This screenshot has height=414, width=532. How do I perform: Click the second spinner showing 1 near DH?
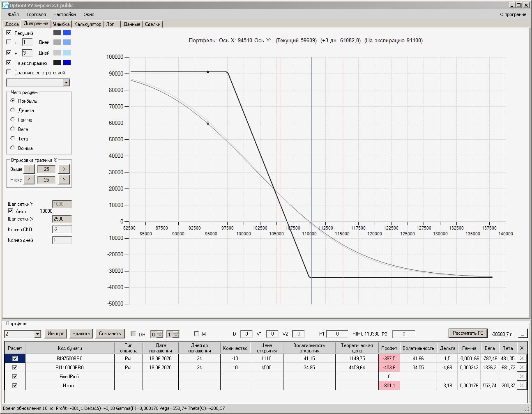pos(173,334)
